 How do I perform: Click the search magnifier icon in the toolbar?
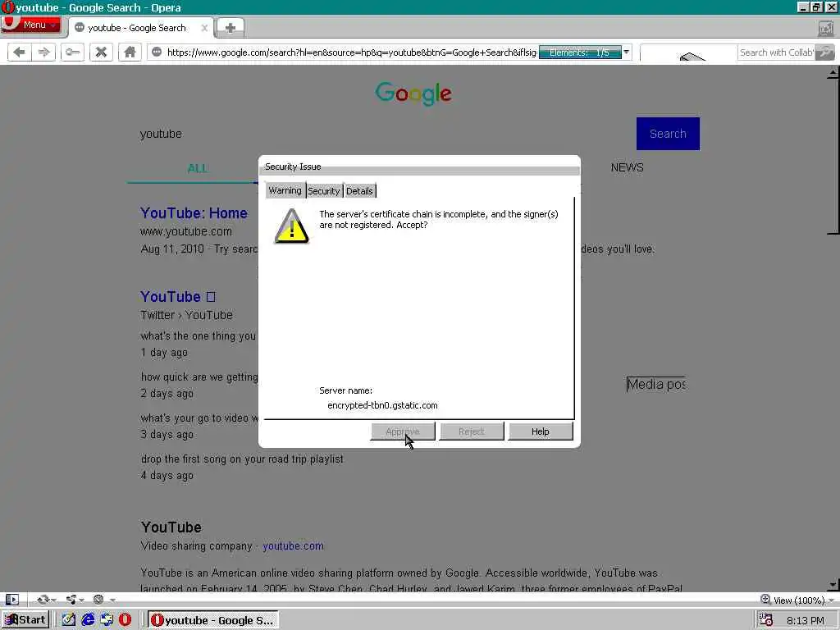[x=825, y=52]
